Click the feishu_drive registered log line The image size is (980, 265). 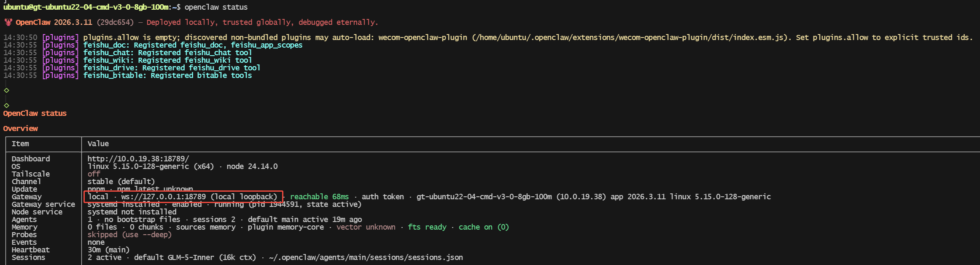click(132, 68)
